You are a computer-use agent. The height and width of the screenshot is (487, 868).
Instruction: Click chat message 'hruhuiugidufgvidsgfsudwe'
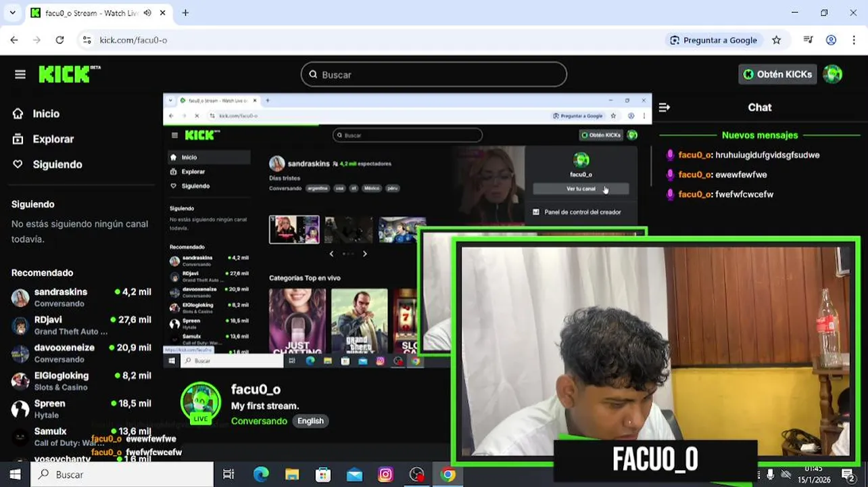tap(767, 155)
